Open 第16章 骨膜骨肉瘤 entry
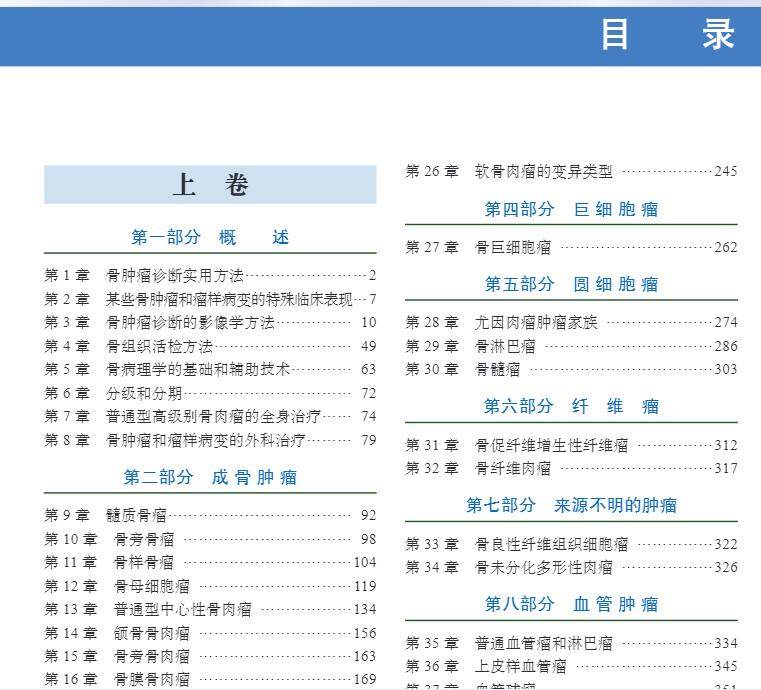 click(210, 679)
